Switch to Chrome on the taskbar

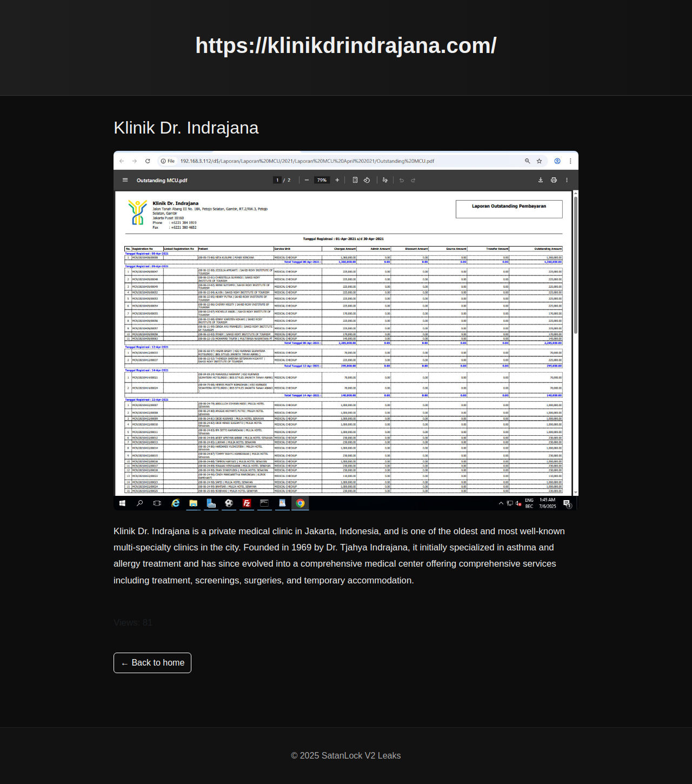coord(300,503)
